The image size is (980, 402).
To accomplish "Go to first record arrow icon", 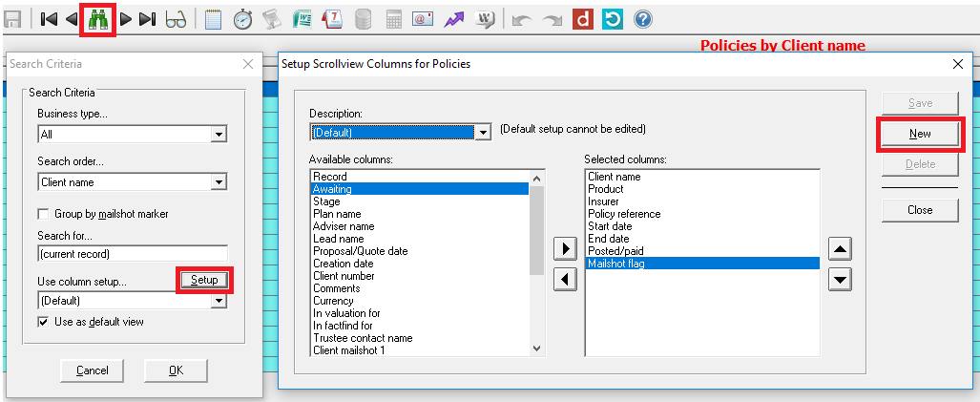I will click(49, 19).
